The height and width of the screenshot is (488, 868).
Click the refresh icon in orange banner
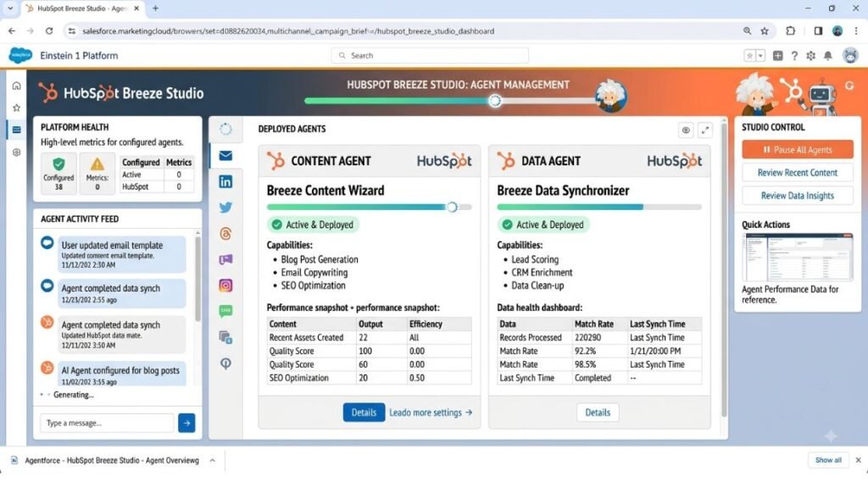point(849,86)
